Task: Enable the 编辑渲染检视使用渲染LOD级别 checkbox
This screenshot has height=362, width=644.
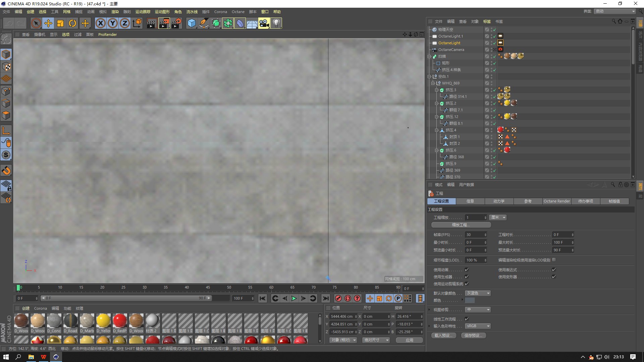Action: [554, 260]
